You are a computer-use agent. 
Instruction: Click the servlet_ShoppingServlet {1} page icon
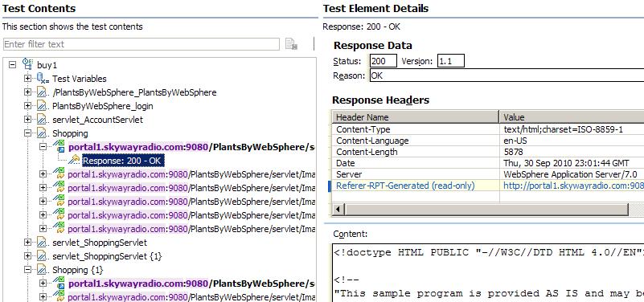tap(43, 256)
